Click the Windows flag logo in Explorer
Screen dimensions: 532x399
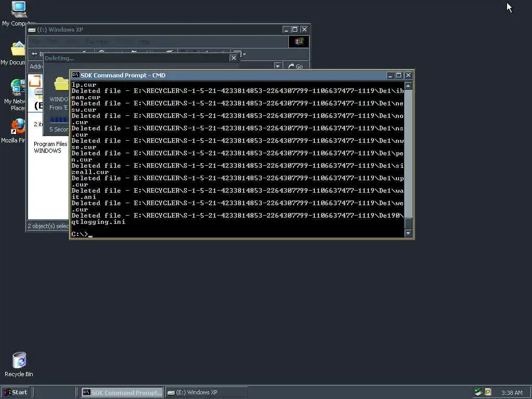coord(299,42)
